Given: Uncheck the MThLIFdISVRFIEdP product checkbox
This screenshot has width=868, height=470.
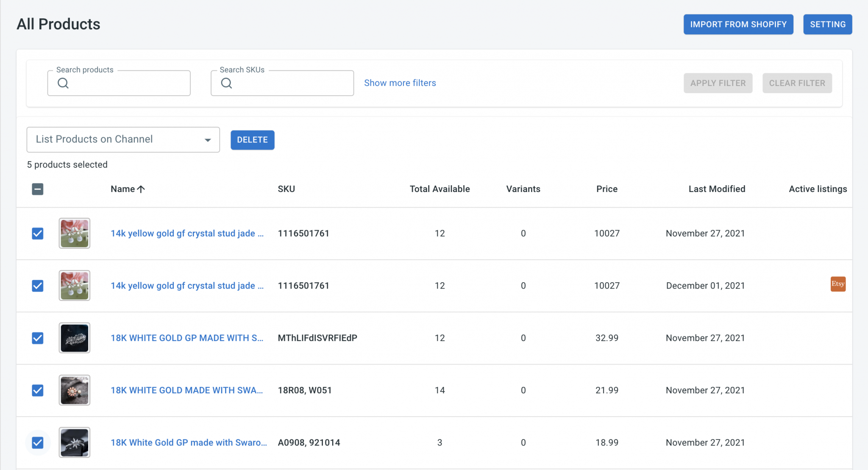Looking at the screenshot, I should [x=38, y=338].
